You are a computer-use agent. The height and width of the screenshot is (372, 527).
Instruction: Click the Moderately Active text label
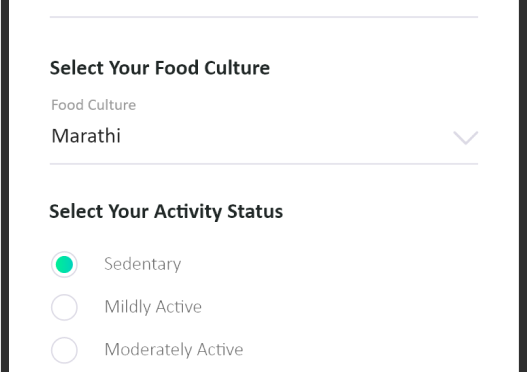pyautogui.click(x=174, y=349)
